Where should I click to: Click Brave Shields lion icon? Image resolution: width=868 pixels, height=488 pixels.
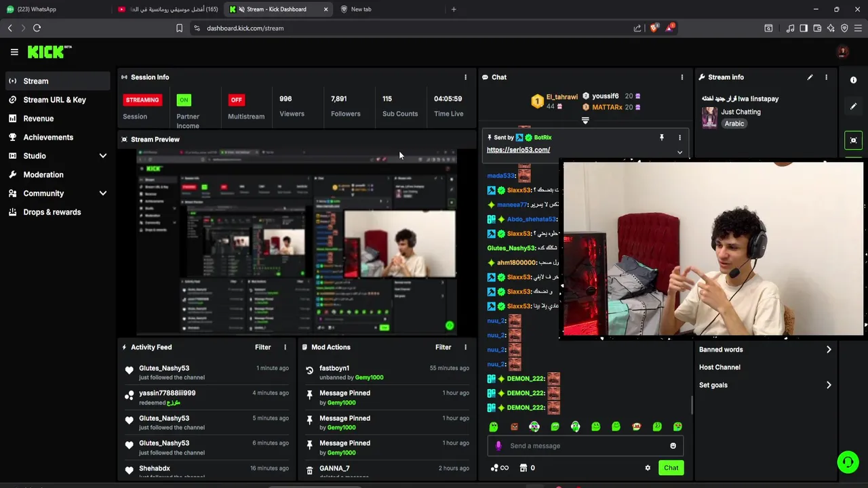pos(654,28)
